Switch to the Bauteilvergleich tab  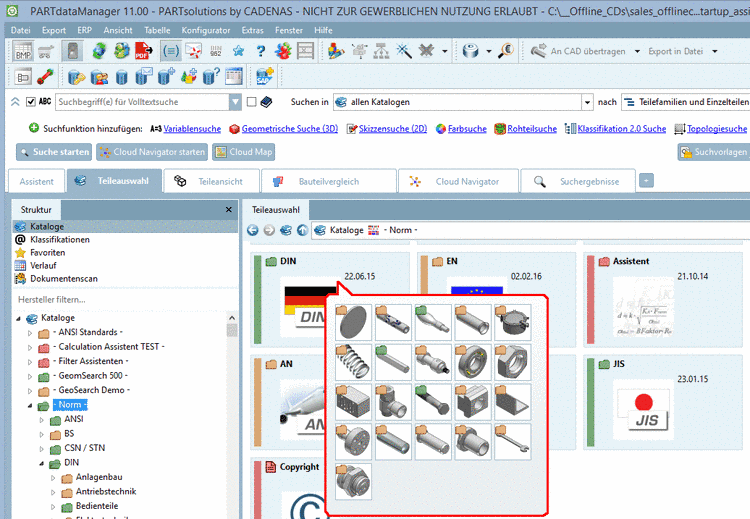(x=328, y=182)
